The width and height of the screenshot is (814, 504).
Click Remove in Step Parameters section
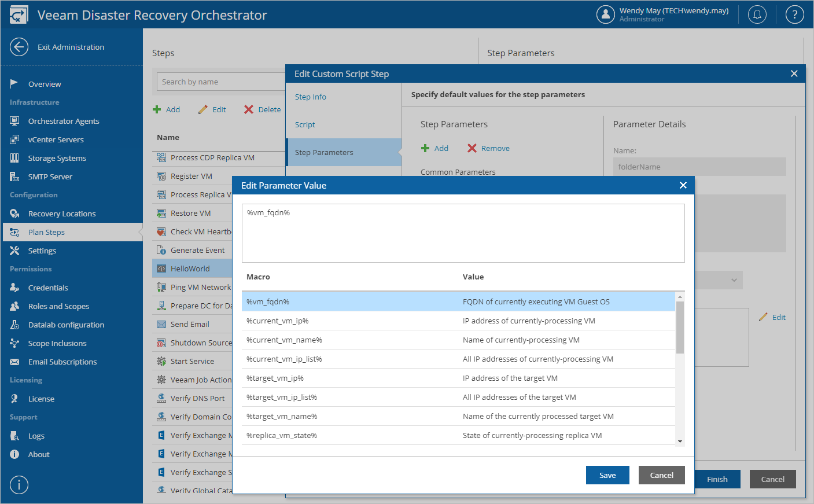click(489, 148)
